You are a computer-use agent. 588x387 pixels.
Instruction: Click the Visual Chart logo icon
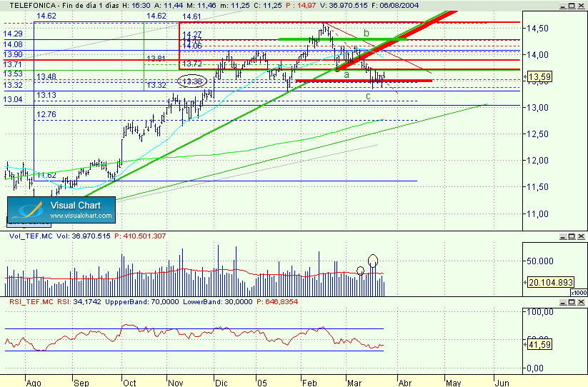pos(27,210)
